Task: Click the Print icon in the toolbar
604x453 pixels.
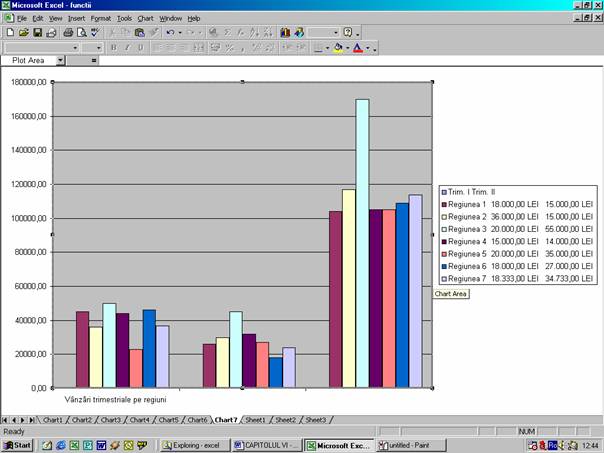Action: [x=68, y=32]
